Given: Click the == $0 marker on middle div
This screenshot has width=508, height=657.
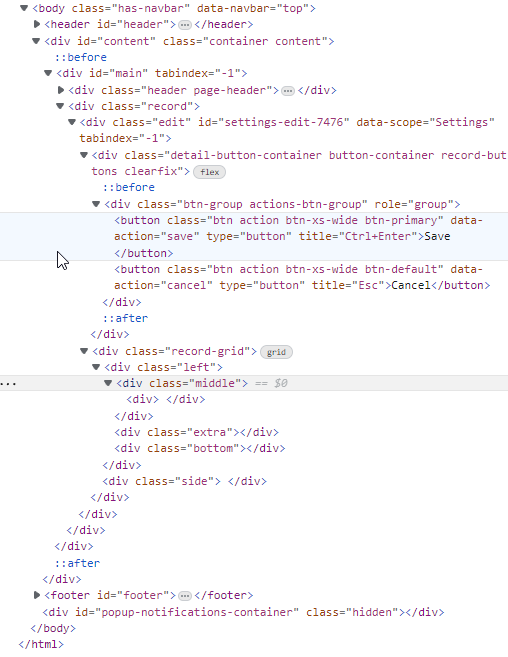Looking at the screenshot, I should (x=271, y=383).
